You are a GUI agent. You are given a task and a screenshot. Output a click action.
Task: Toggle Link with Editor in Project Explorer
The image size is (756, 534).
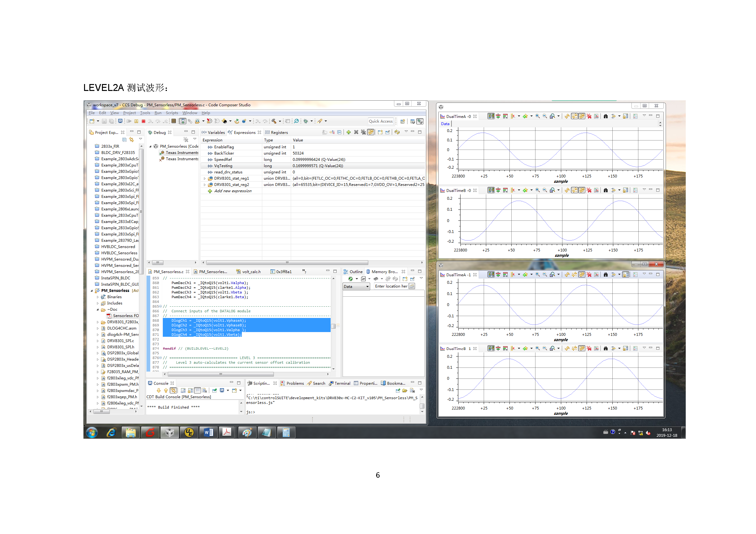pyautogui.click(x=131, y=140)
